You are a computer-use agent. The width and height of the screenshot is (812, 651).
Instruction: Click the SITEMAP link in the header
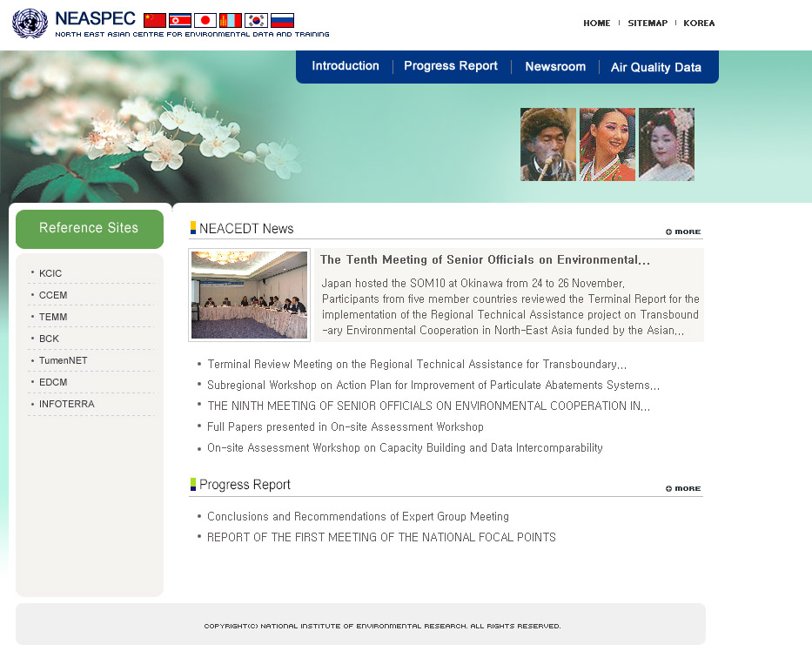[648, 23]
